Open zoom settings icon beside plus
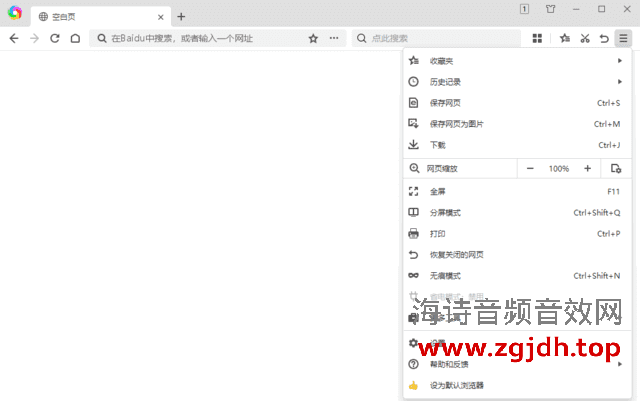The image size is (640, 401). pos(616,168)
